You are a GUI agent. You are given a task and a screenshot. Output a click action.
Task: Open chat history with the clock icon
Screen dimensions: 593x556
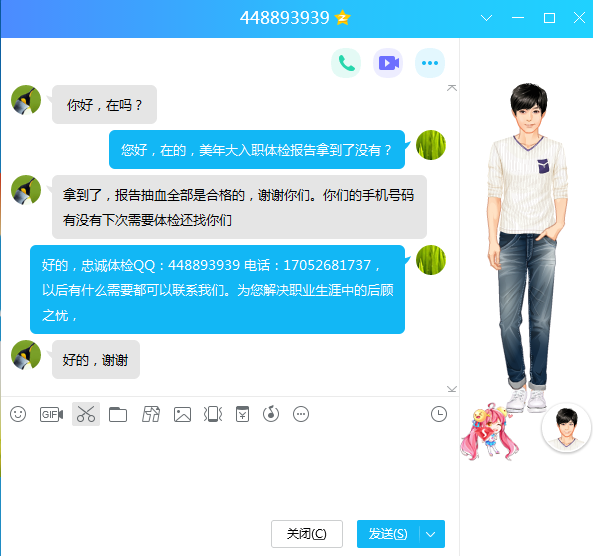click(439, 414)
